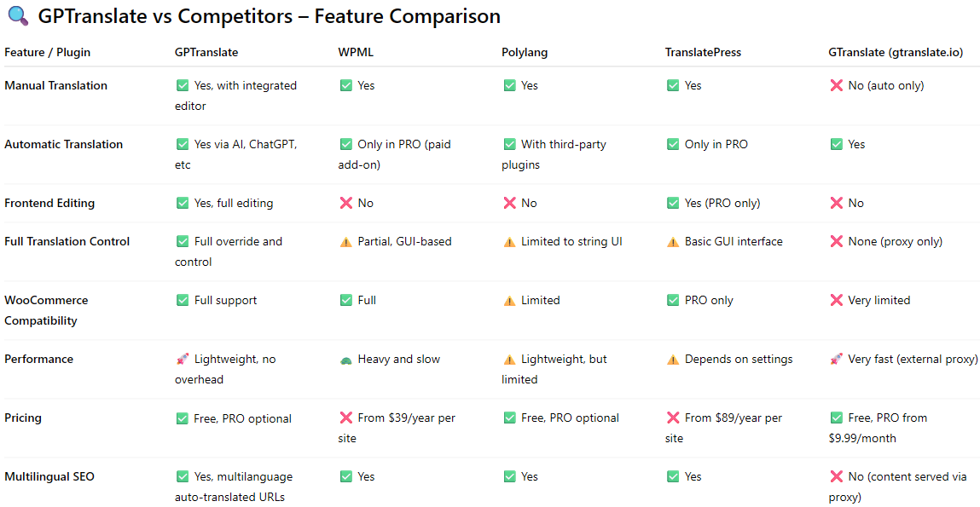This screenshot has width=980, height=507.
Task: Click the "Multilingual SEO" row label
Action: point(49,477)
